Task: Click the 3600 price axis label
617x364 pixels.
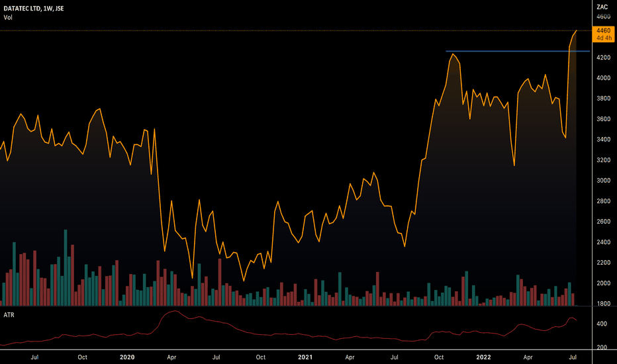Action: tap(603, 119)
